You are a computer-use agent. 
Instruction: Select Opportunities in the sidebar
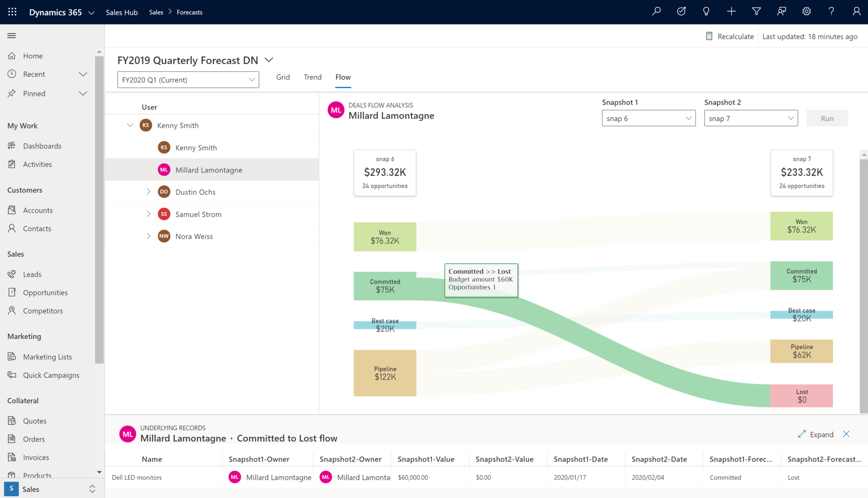click(45, 292)
